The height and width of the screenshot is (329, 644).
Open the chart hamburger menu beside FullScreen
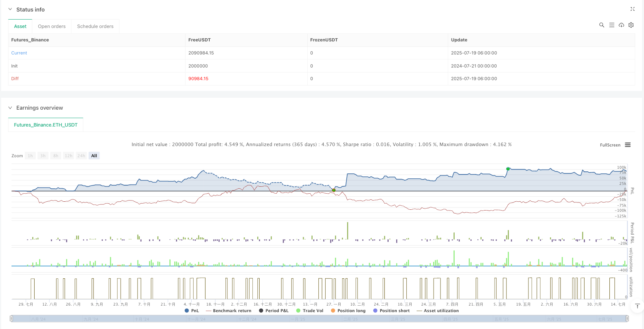click(628, 145)
